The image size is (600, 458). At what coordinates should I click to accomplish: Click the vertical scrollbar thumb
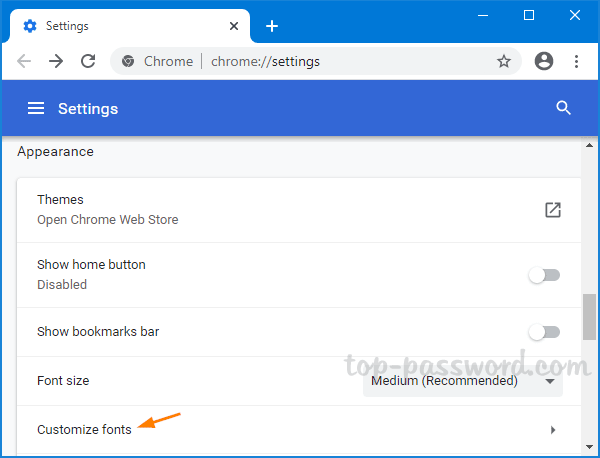coord(589,317)
